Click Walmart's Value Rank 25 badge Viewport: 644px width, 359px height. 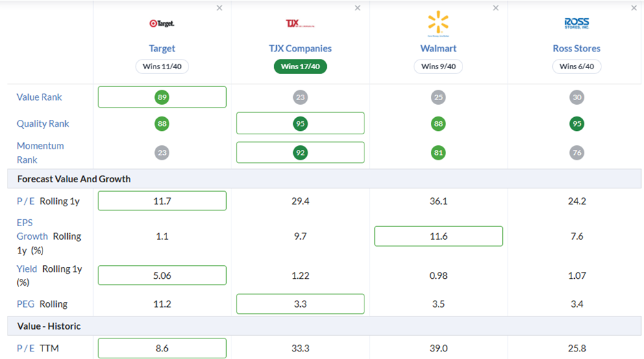point(438,97)
